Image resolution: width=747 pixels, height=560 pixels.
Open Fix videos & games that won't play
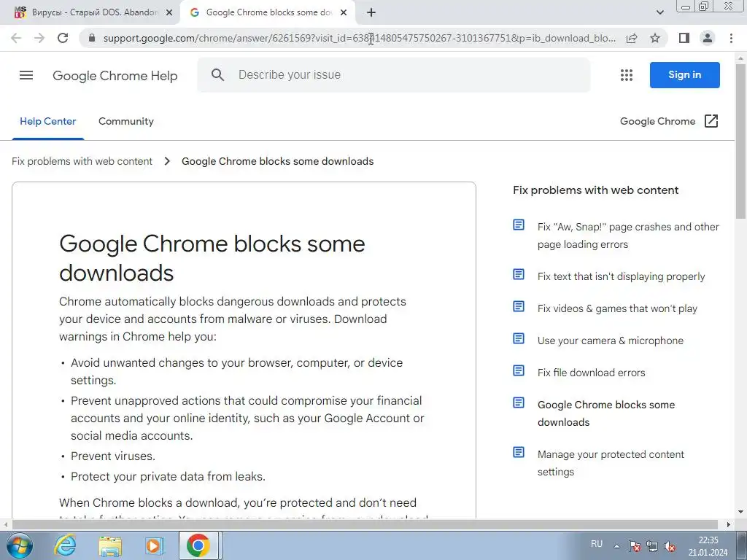[x=617, y=308]
